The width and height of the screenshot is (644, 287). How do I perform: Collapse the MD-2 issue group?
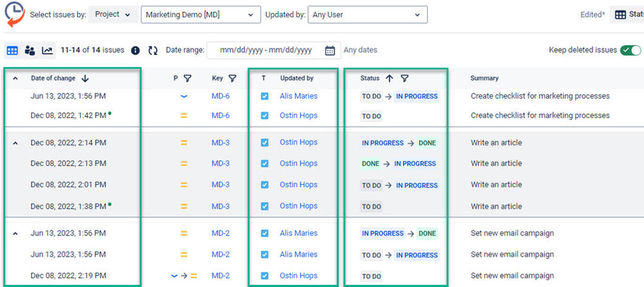(15, 233)
